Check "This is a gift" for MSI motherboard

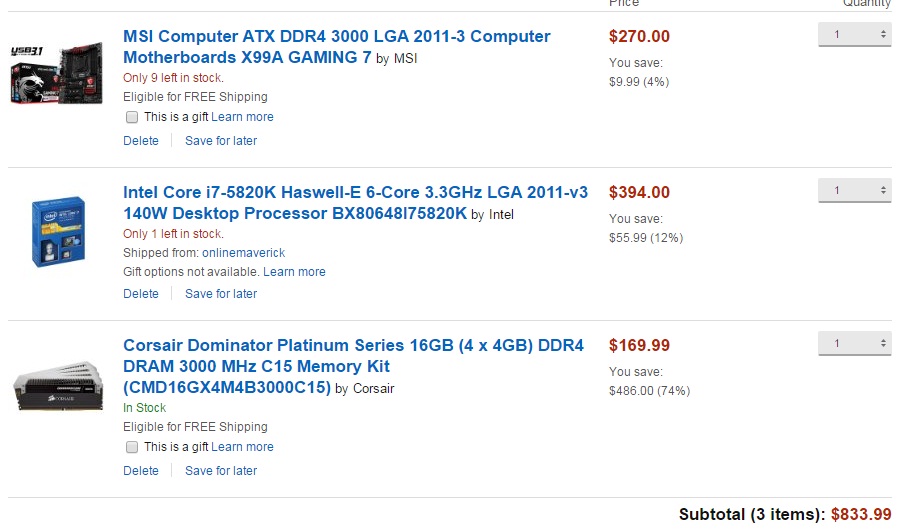pos(132,117)
